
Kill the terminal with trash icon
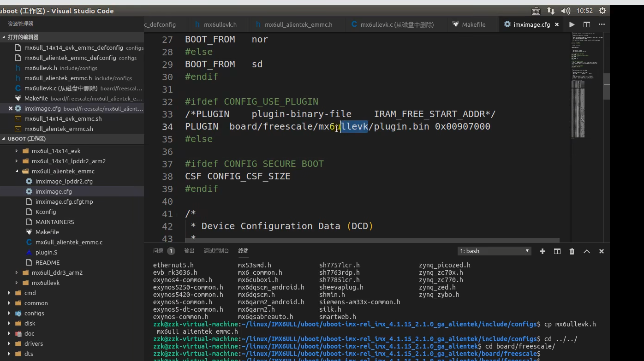click(572, 251)
